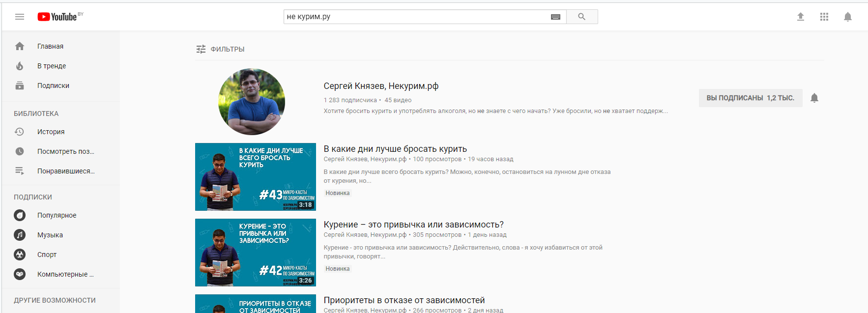Click the ДРУГИЕ ВОЗМОЖНОСТИ heading
868x313 pixels.
(x=55, y=300)
